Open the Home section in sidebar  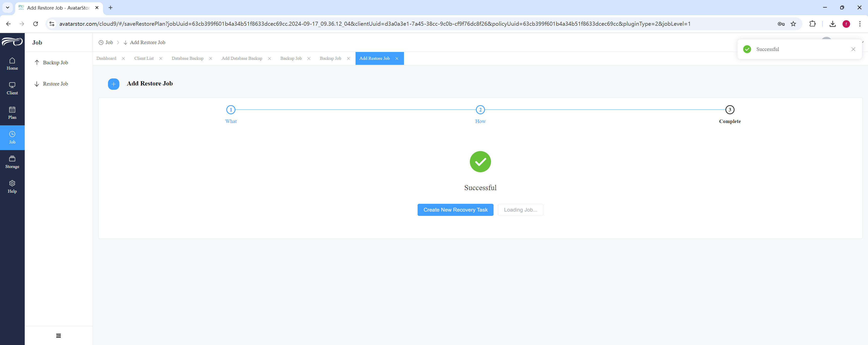pyautogui.click(x=12, y=64)
